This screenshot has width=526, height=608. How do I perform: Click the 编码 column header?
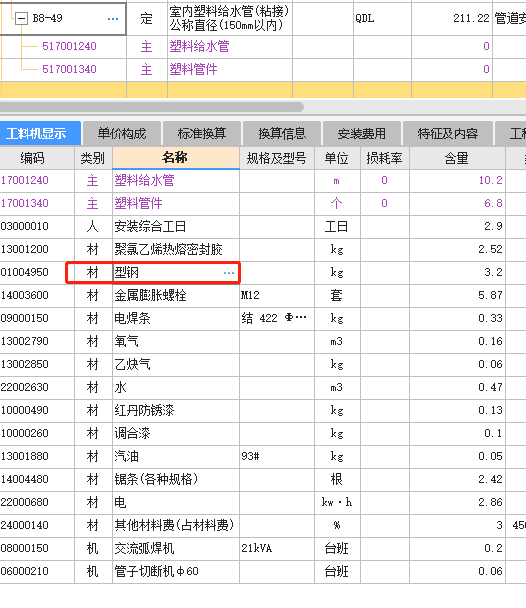click(37, 158)
